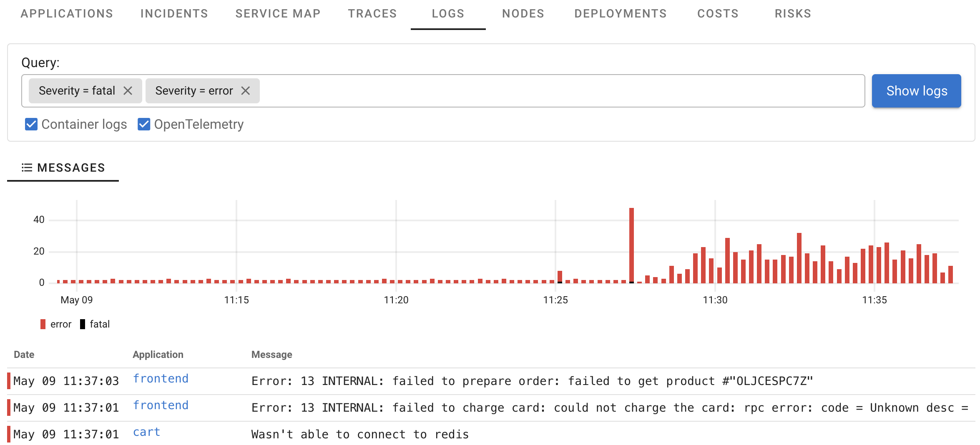Remove the Severity = fatal filter
Image resolution: width=980 pixels, height=445 pixels.
tap(128, 91)
